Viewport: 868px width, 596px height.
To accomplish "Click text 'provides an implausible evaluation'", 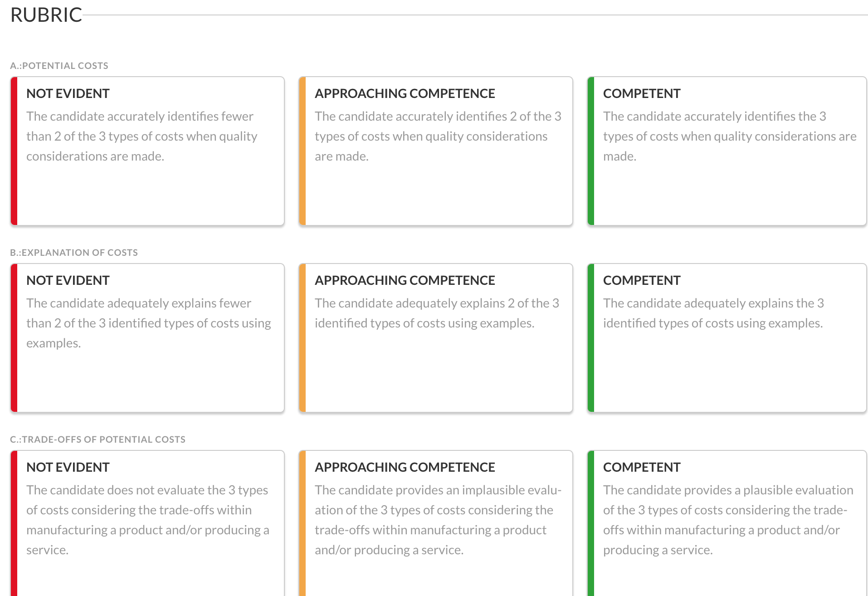I will 438,500.
